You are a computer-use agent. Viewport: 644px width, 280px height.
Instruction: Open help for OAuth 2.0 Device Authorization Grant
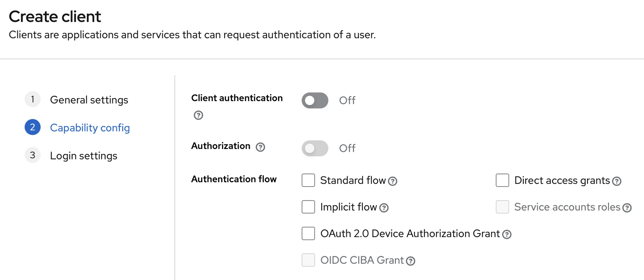click(507, 235)
